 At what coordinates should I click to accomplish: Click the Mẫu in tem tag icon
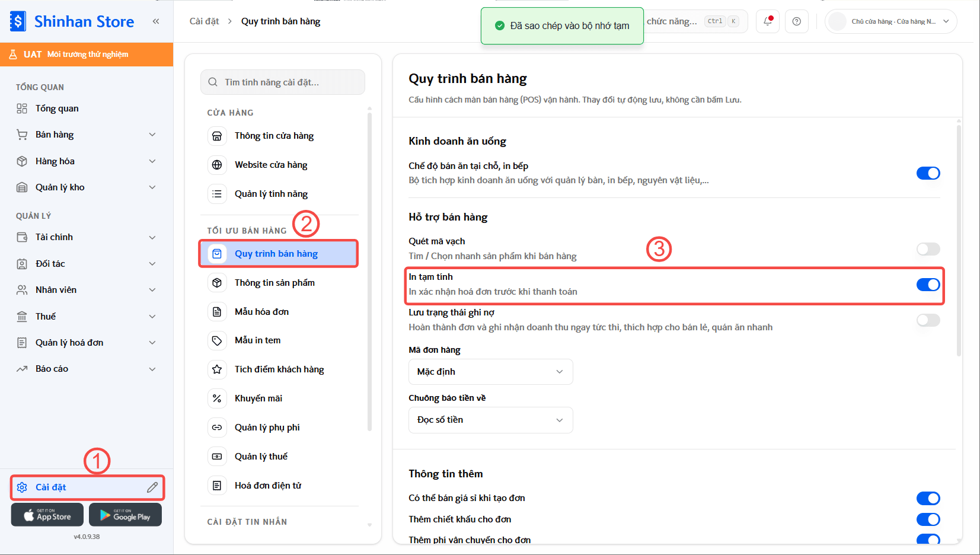coord(217,340)
